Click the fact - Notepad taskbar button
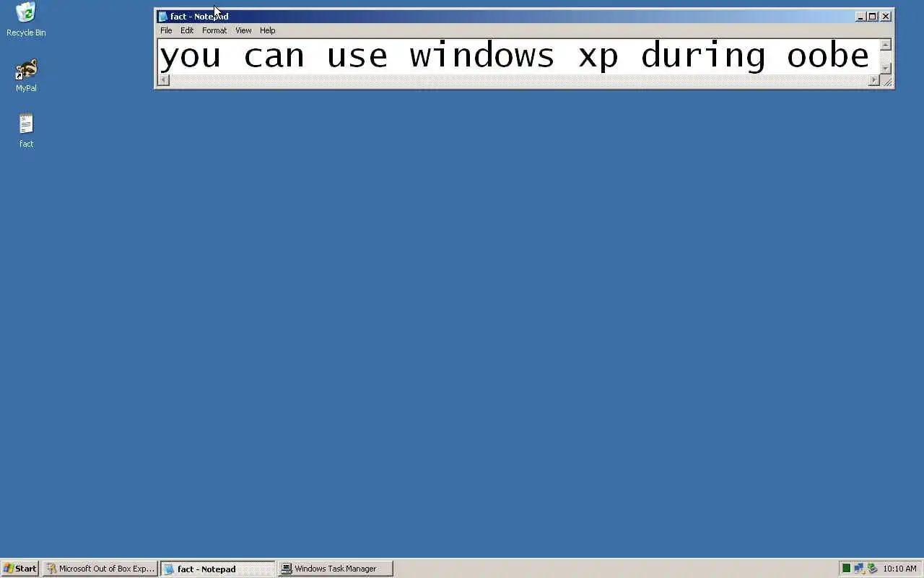Viewport: 924px width, 578px height. pos(218,569)
